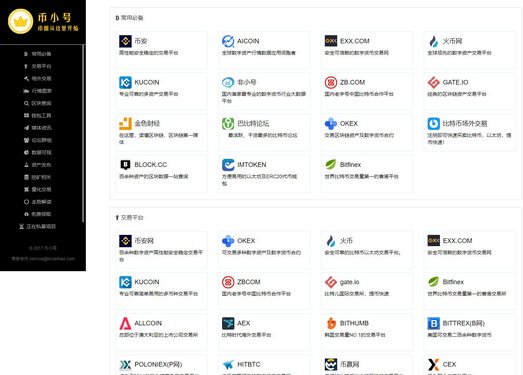Open EXX.COM link in 交易平台 section

click(x=457, y=241)
